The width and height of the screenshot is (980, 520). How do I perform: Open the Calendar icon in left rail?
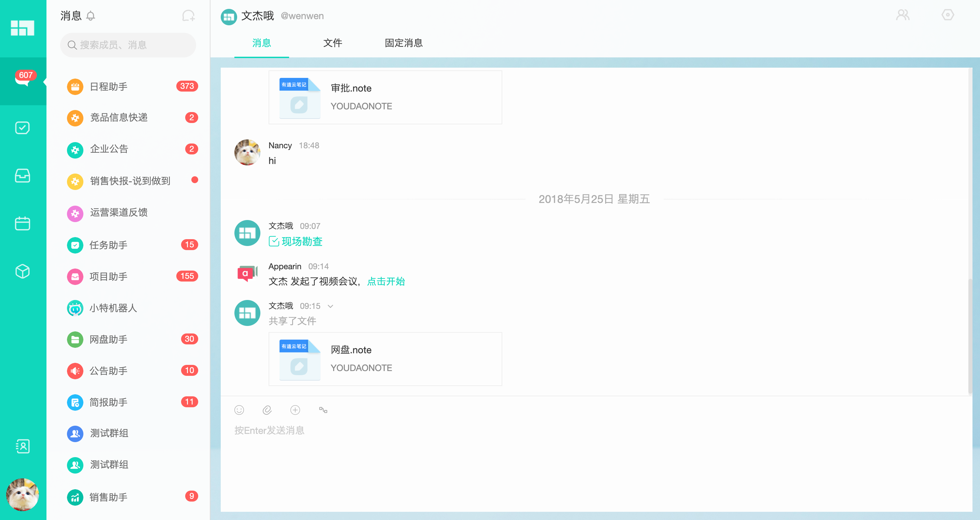click(23, 223)
